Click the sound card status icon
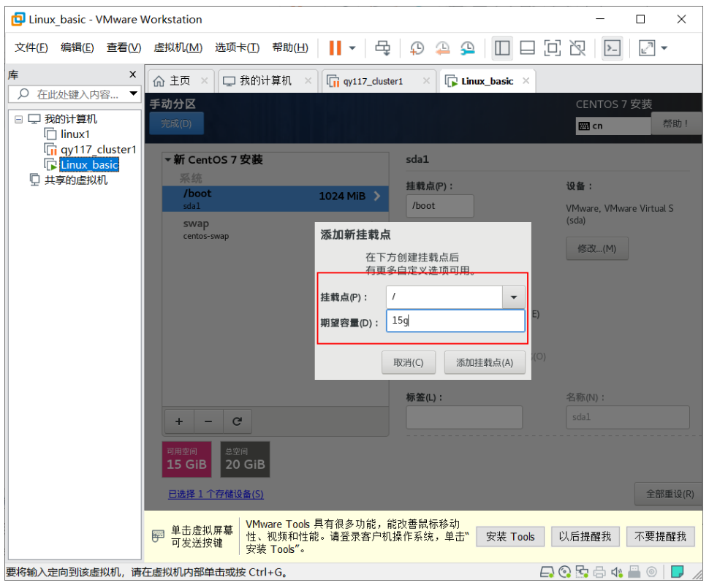709x588 pixels. point(617,572)
